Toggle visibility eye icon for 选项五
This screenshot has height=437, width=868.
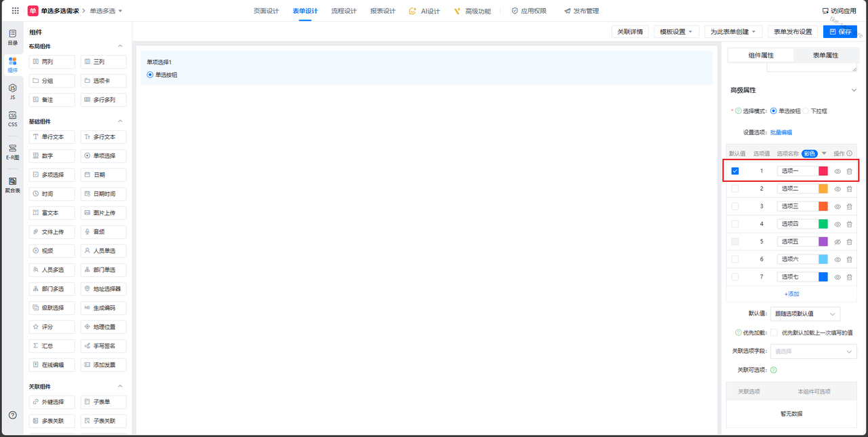837,242
